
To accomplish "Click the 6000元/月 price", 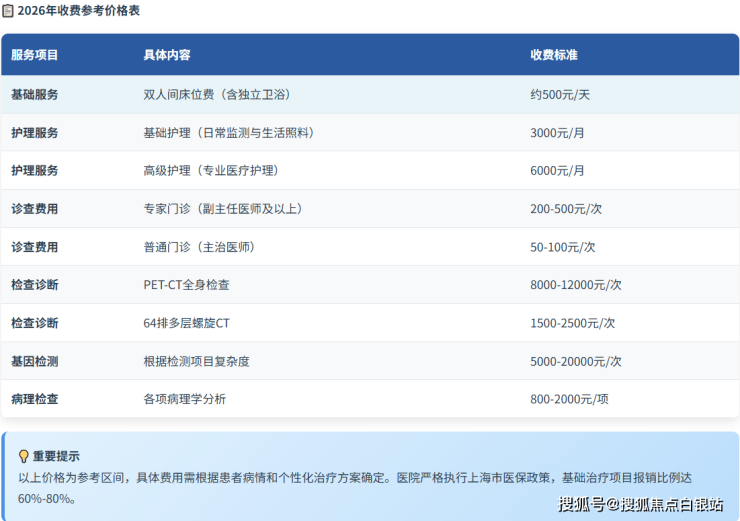I will click(x=557, y=171).
